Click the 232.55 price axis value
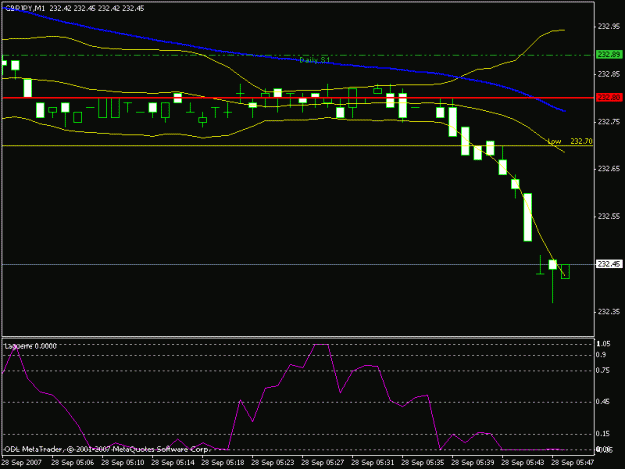 (609, 216)
